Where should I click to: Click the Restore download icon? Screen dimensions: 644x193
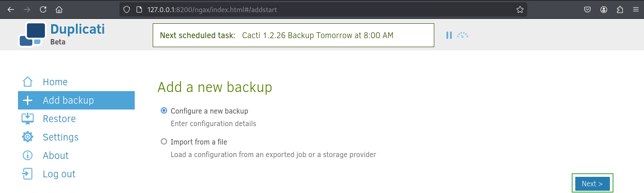tap(27, 119)
